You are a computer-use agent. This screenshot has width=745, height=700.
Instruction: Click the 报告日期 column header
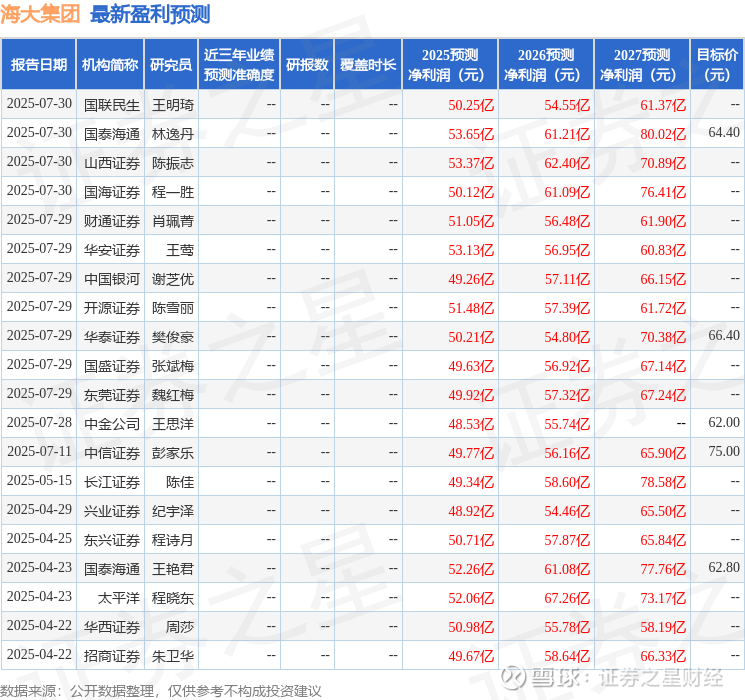pyautogui.click(x=38, y=65)
